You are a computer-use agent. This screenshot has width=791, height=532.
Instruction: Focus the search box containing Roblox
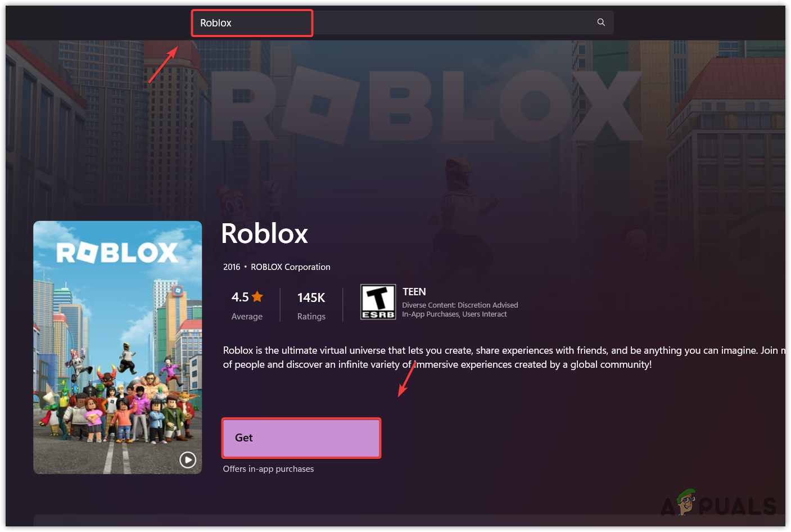pyautogui.click(x=402, y=23)
